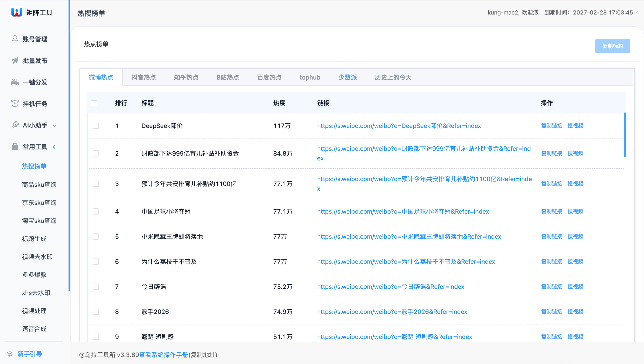Open the user account dropdown arrow
The width and height of the screenshot is (644, 364).
click(x=636, y=12)
